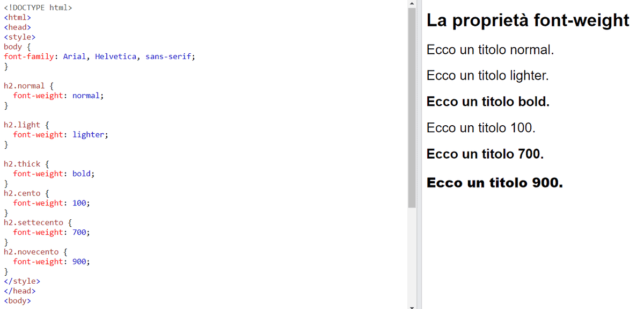The width and height of the screenshot is (644, 309).
Task: Click the h2.normal selector in the code
Action: [x=24, y=86]
